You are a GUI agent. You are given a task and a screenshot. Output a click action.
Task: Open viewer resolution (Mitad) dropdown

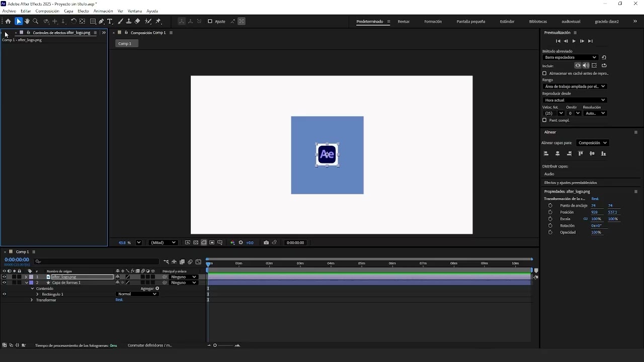click(164, 243)
